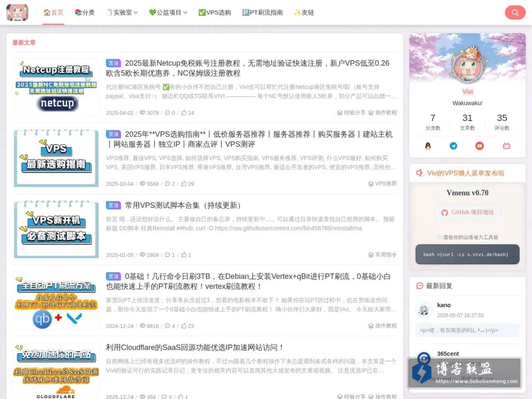Open 利用Cloudflare的SaaS回源功能 article title
This screenshot has height=399, width=532.
coord(195,348)
